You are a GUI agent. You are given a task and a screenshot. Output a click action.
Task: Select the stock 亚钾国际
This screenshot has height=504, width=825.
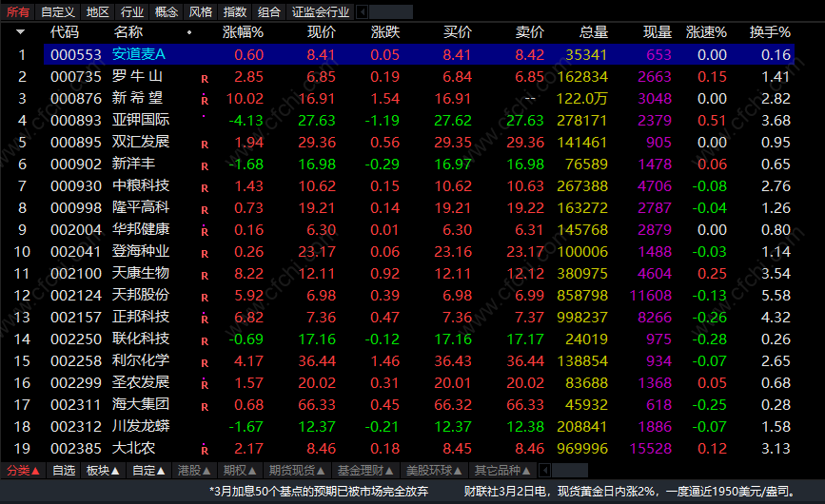(x=141, y=120)
